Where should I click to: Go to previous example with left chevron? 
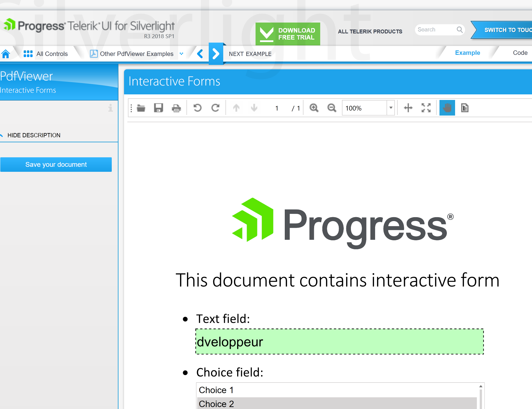200,53
